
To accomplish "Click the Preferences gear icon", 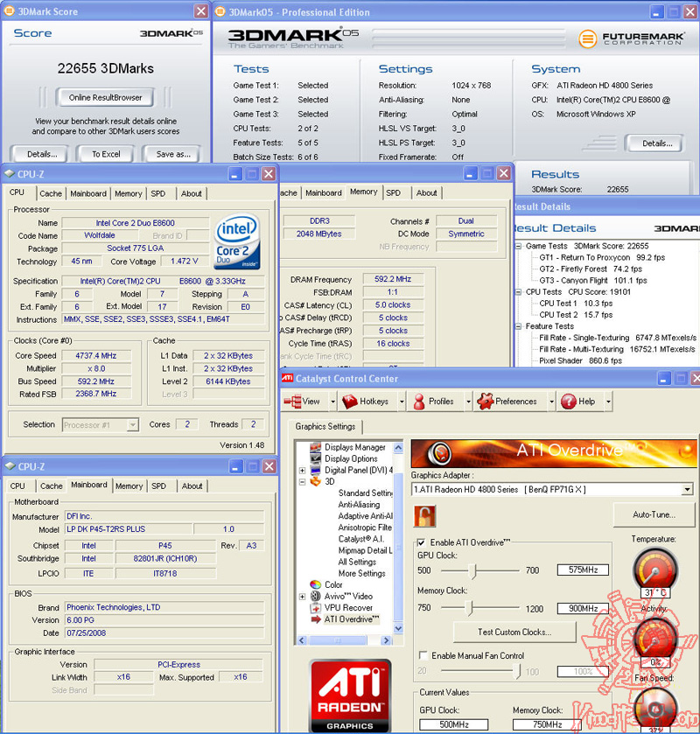I will [485, 402].
